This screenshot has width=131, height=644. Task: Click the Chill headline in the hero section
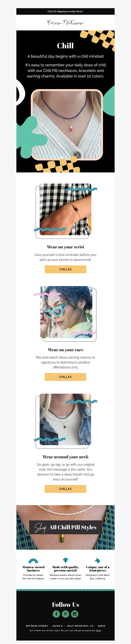pos(65,46)
